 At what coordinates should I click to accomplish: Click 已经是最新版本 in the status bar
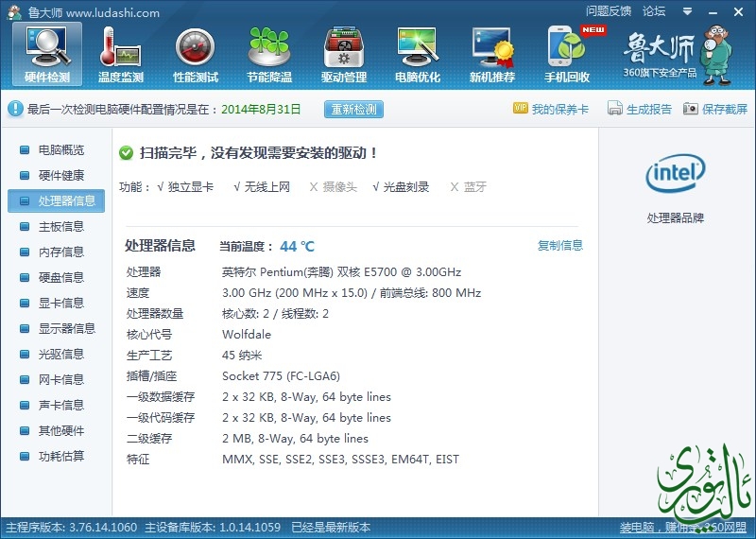tap(331, 528)
